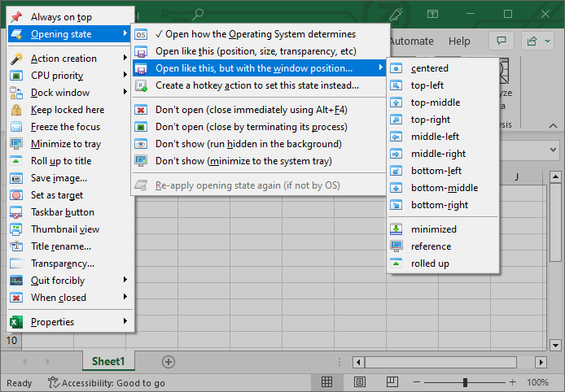The height and width of the screenshot is (392, 565).
Task: Open the Excel Automate tab
Action: [x=412, y=41]
